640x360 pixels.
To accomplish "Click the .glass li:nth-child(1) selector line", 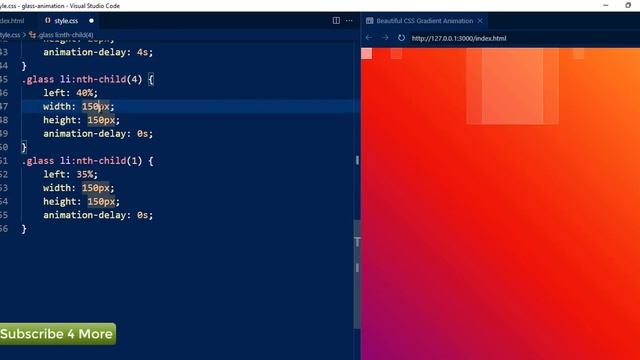I will [88, 161].
